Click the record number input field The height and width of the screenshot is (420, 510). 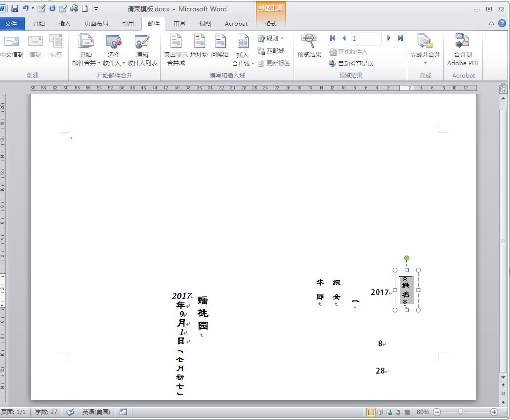coord(366,39)
